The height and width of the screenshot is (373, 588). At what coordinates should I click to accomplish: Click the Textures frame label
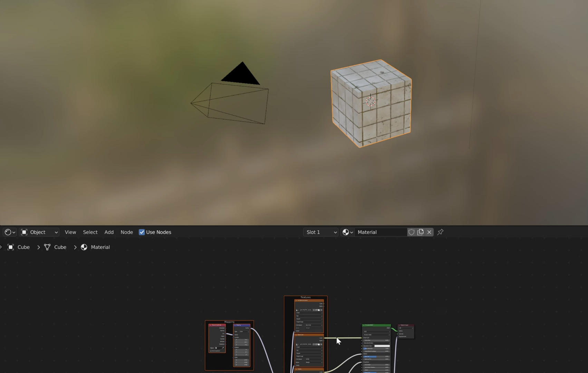306,297
